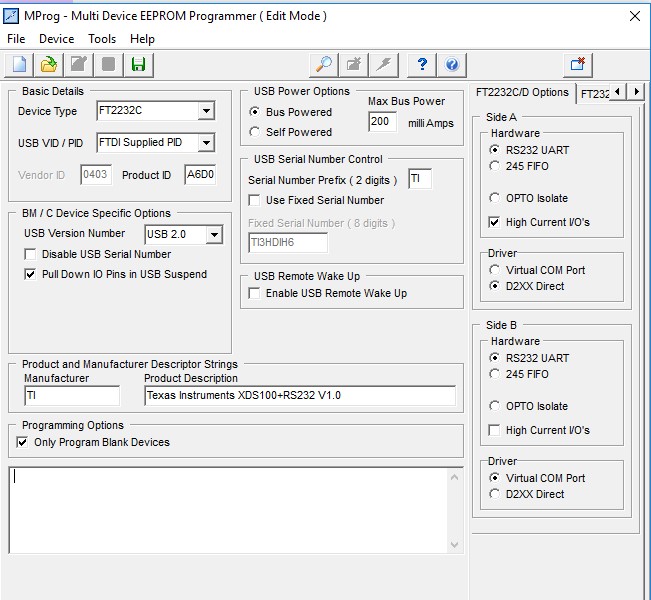Select Self Powered option
Image resolution: width=651 pixels, height=600 pixels.
click(291, 132)
